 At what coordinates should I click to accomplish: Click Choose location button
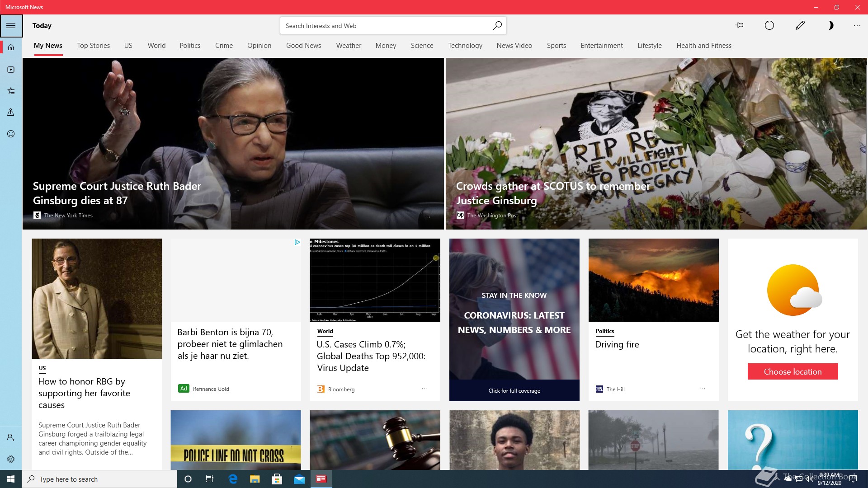pos(793,371)
